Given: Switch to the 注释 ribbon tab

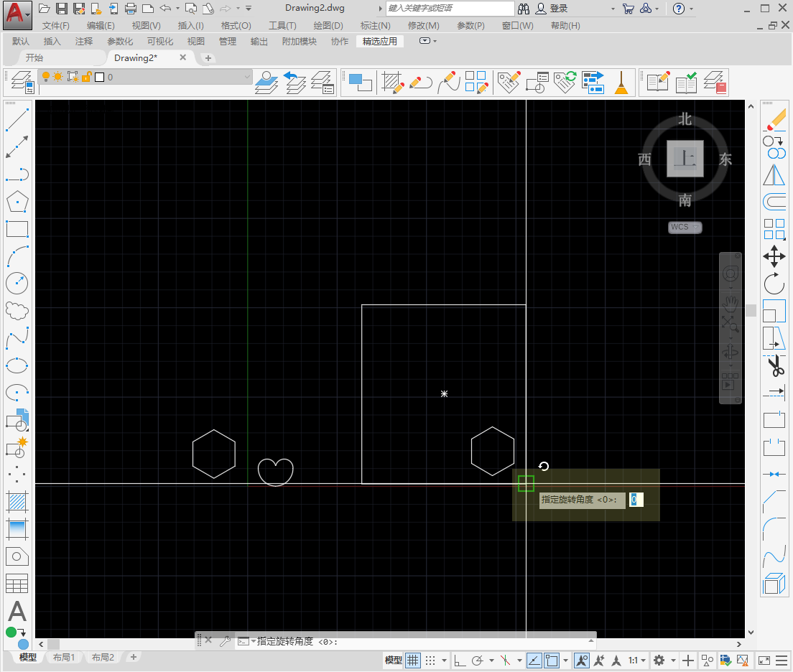Looking at the screenshot, I should (84, 42).
